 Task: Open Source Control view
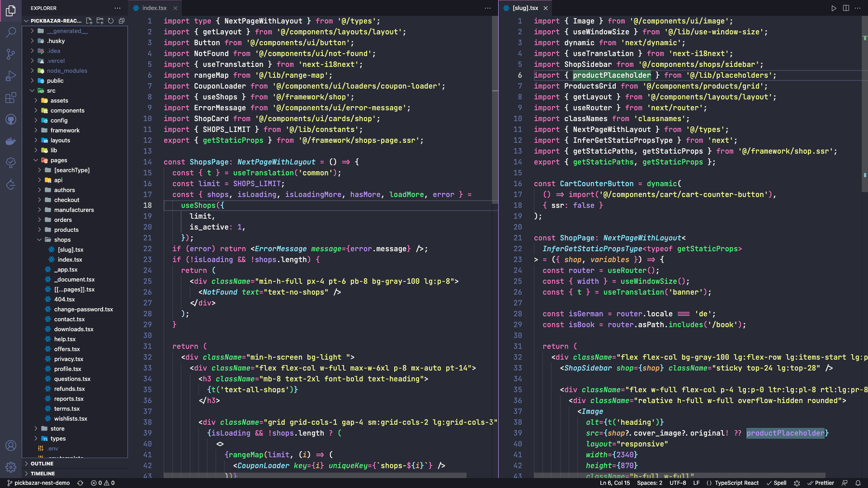tap(11, 54)
